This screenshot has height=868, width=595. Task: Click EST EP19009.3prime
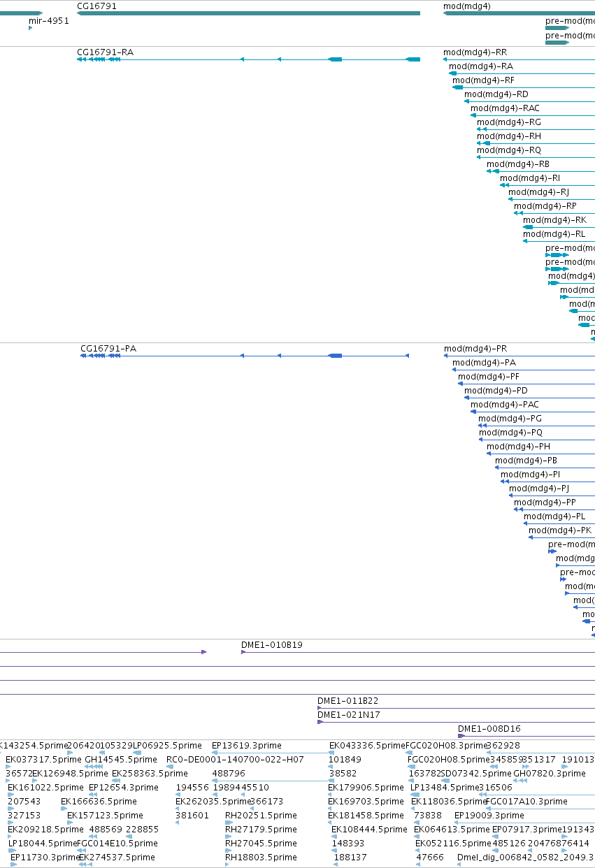(489, 815)
